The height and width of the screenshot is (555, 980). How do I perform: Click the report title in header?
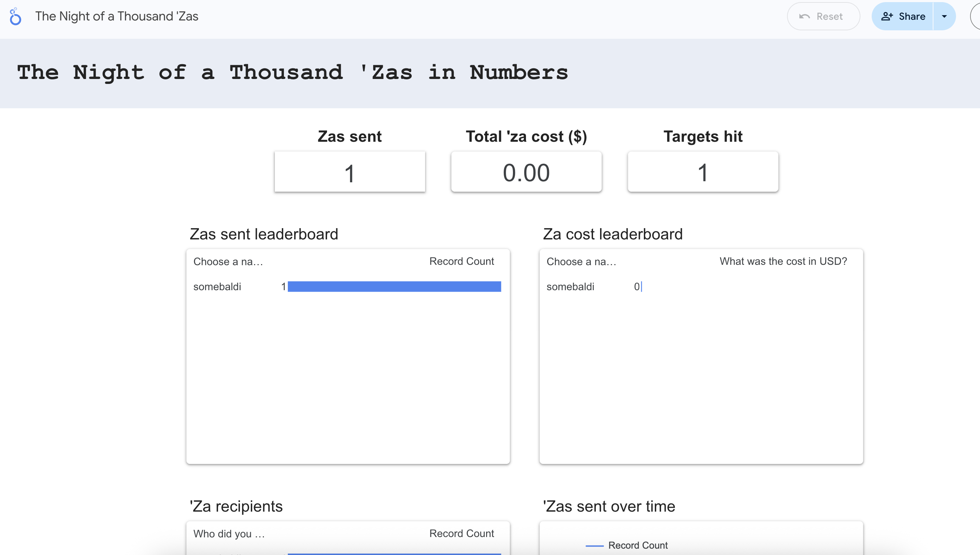tap(117, 16)
